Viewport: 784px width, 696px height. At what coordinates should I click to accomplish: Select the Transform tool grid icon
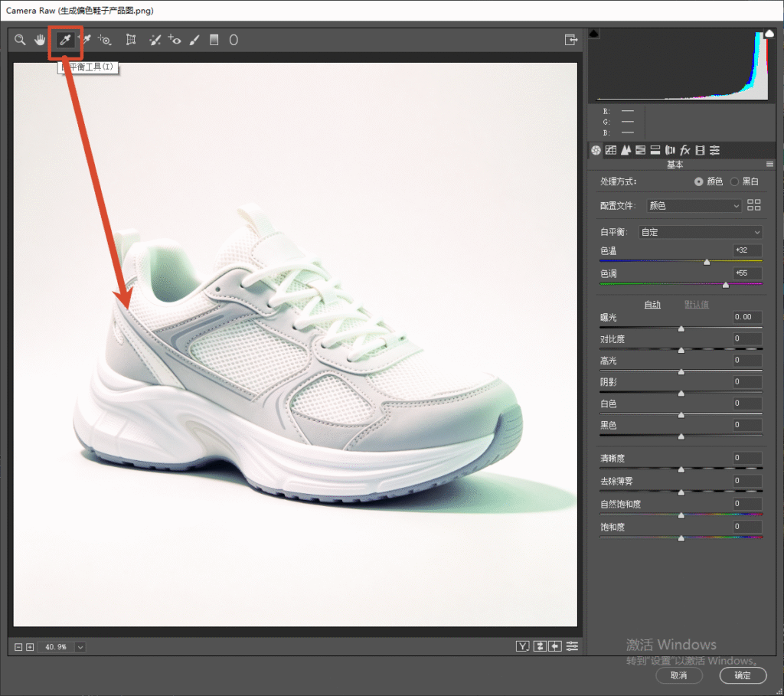point(131,40)
